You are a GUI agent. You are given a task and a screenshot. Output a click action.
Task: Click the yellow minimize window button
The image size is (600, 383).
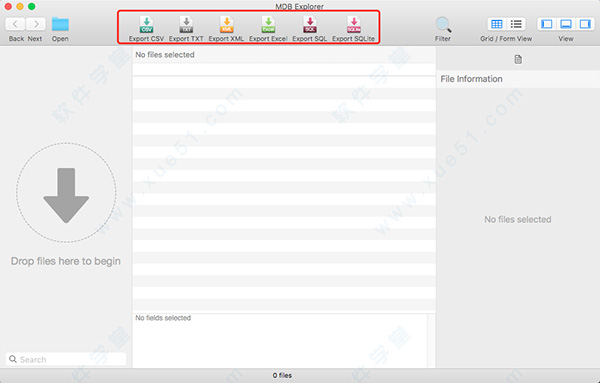20,6
